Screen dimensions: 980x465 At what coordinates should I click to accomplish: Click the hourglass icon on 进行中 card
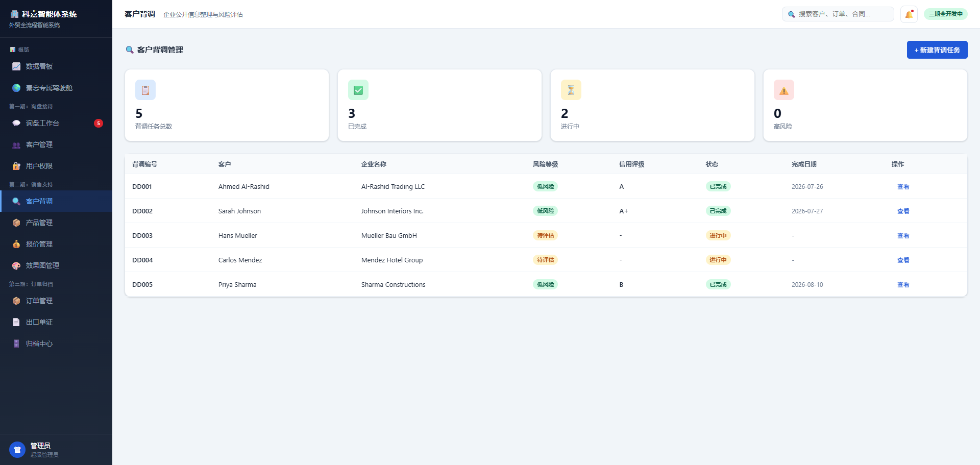571,90
